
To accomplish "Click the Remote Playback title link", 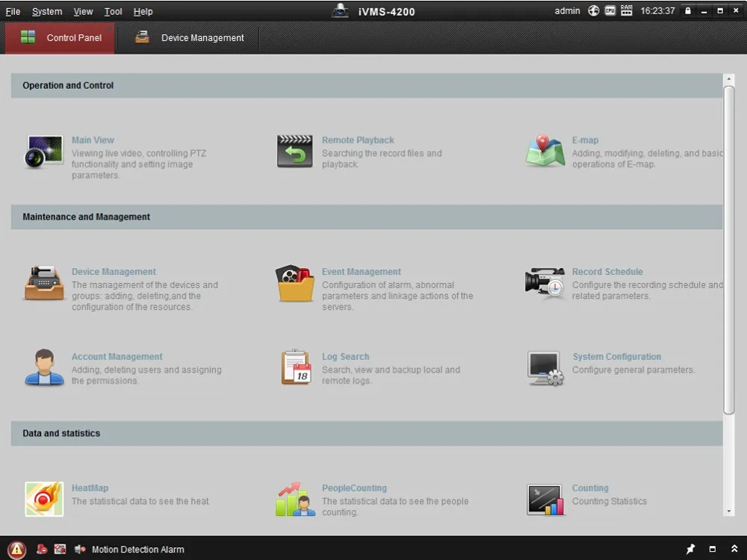I will [358, 140].
